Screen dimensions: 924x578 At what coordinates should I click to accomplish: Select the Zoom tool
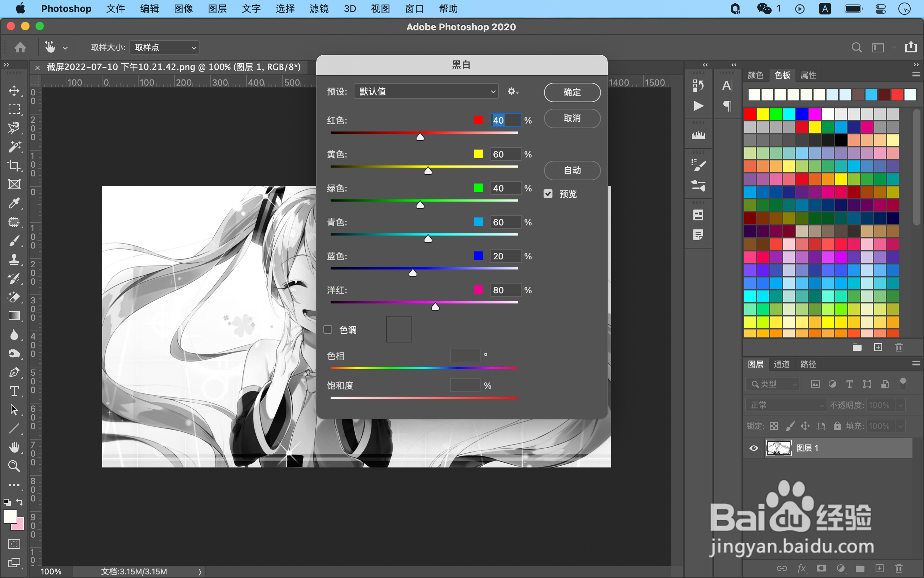tap(14, 466)
